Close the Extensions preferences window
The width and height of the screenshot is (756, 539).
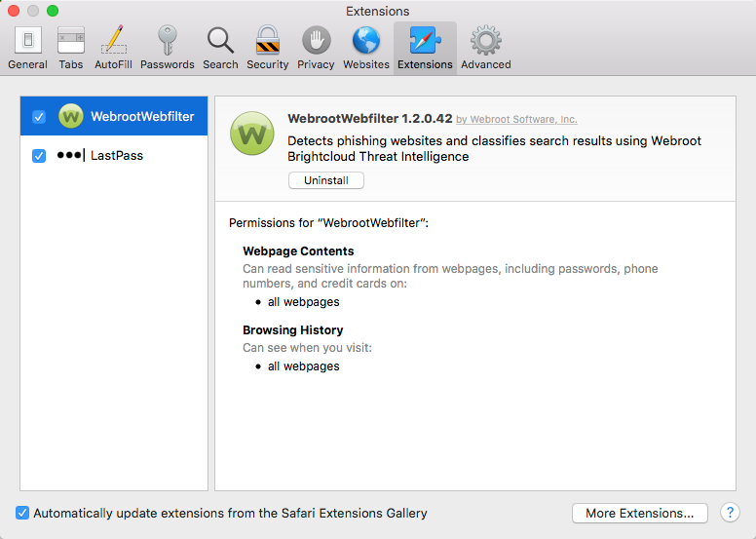[x=14, y=11]
